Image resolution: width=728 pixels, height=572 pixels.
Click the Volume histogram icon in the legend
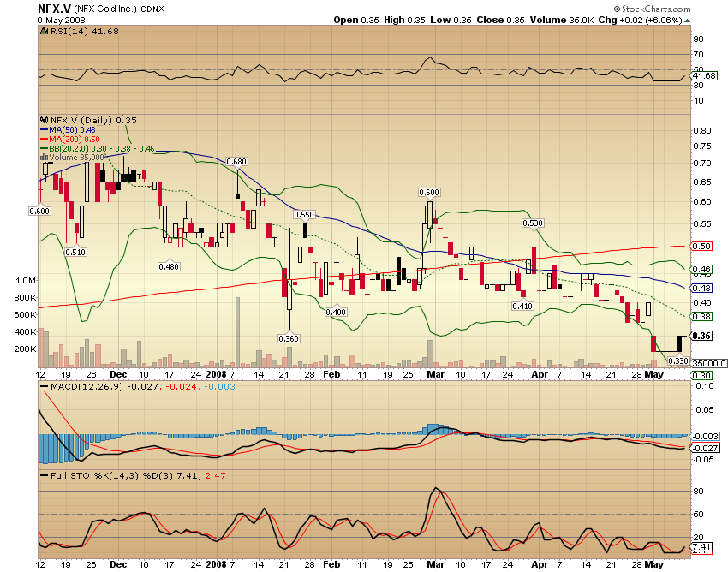[44, 159]
